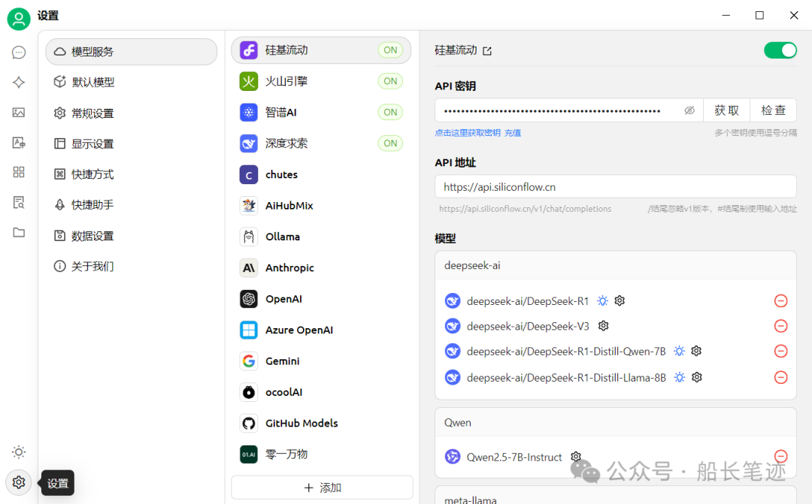Select 硅基流动 provider in list
The image size is (812, 504).
(x=321, y=50)
